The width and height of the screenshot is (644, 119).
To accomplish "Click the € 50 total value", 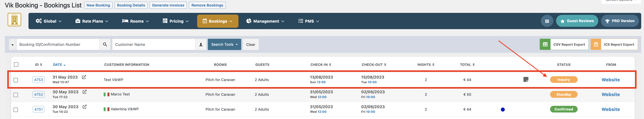I will click(467, 95).
